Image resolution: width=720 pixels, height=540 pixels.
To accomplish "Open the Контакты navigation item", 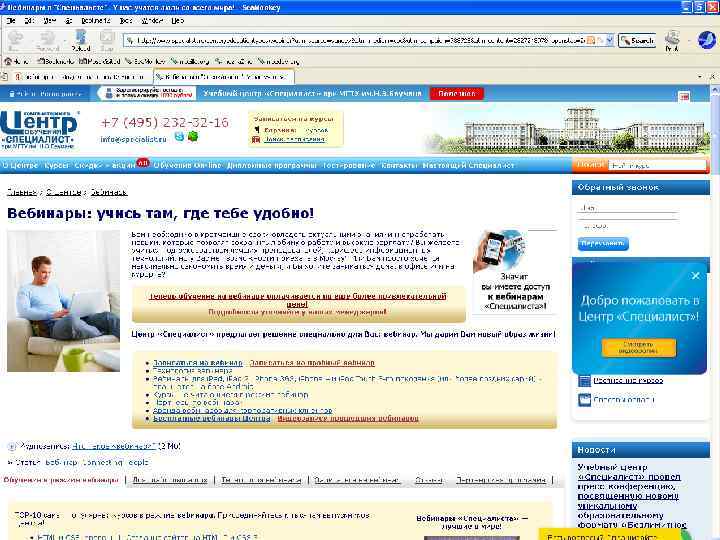I will pyautogui.click(x=399, y=165).
